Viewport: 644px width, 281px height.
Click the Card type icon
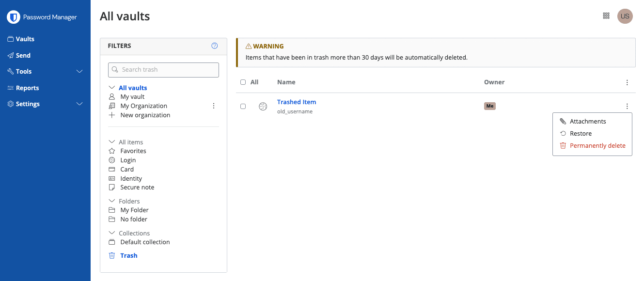pyautogui.click(x=111, y=169)
